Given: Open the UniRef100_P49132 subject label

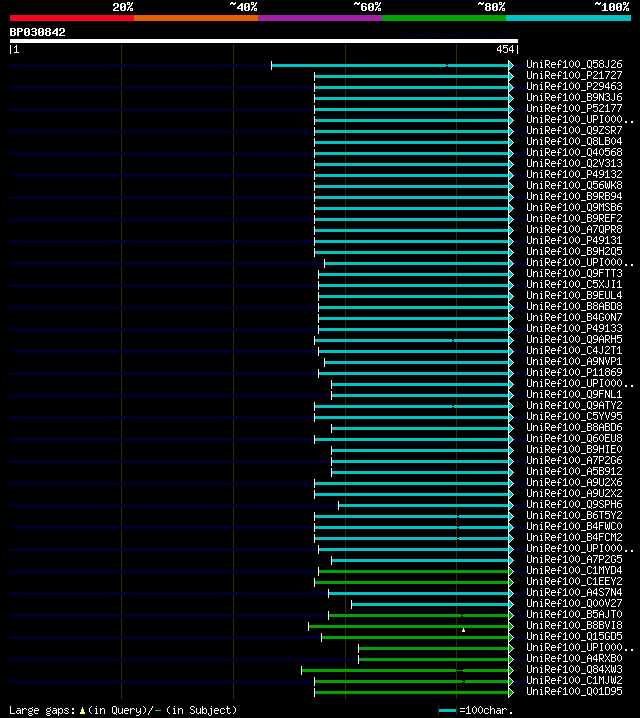Looking at the screenshot, I should (574, 174).
